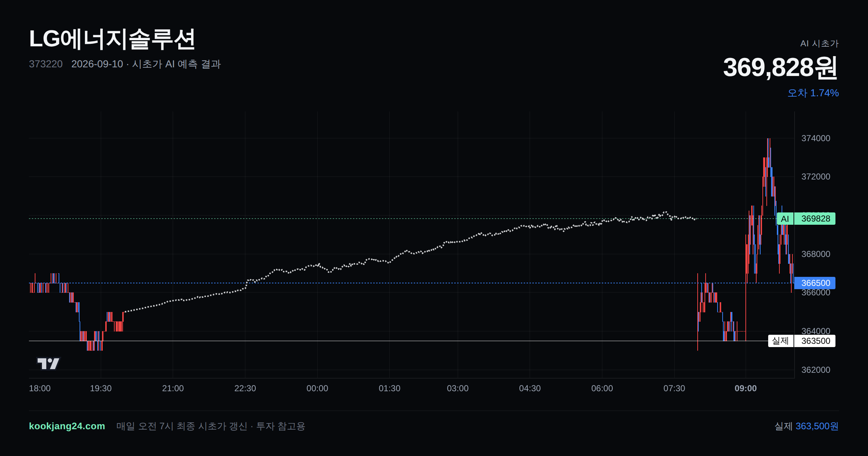This screenshot has height=456, width=868.
Task: Select the 21:00 time axis label
Action: 173,388
